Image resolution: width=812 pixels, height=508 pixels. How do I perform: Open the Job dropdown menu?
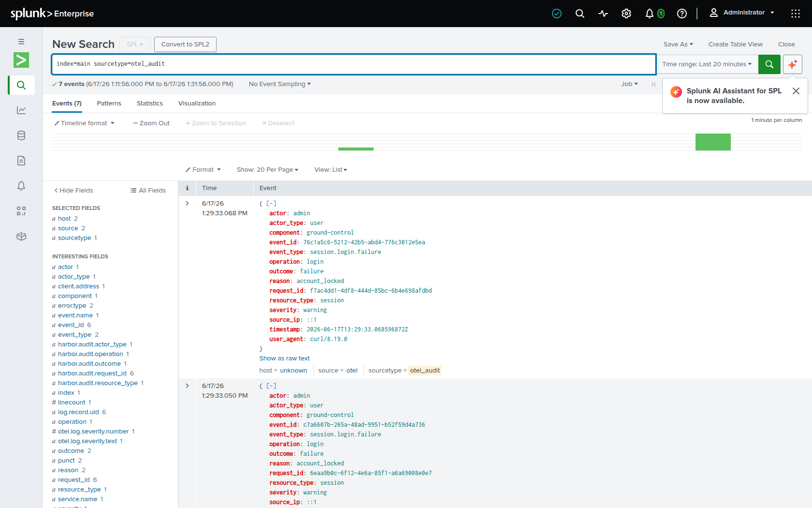(x=629, y=84)
